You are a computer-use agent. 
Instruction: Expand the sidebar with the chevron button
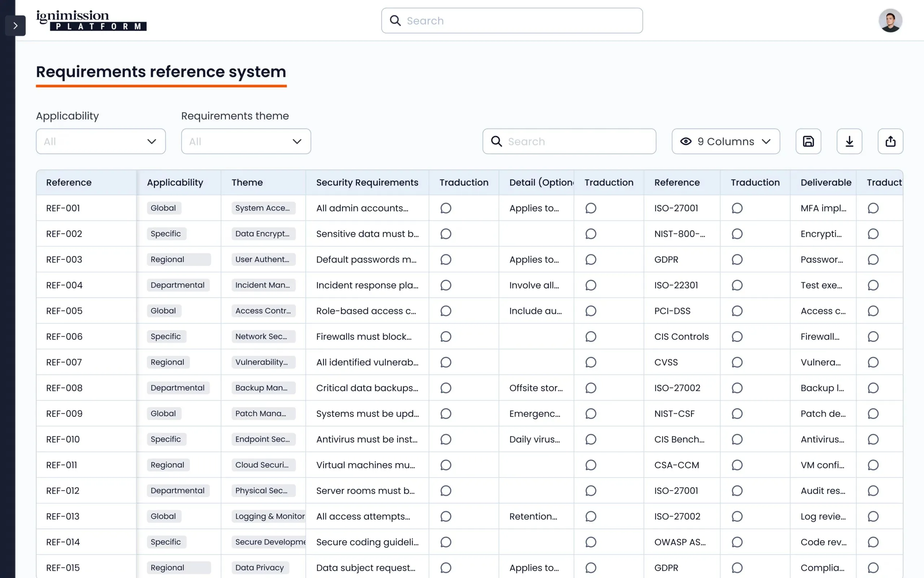pyautogui.click(x=15, y=26)
